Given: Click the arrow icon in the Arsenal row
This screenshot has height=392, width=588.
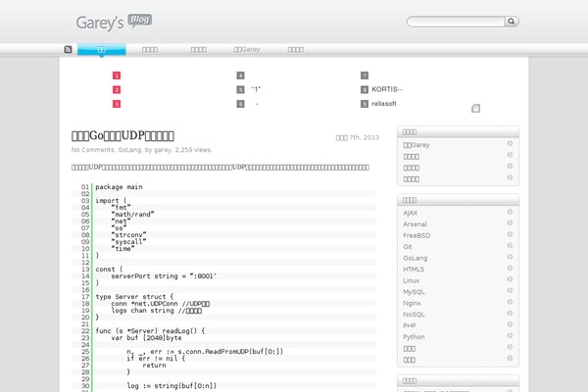Looking at the screenshot, I should [x=510, y=222].
